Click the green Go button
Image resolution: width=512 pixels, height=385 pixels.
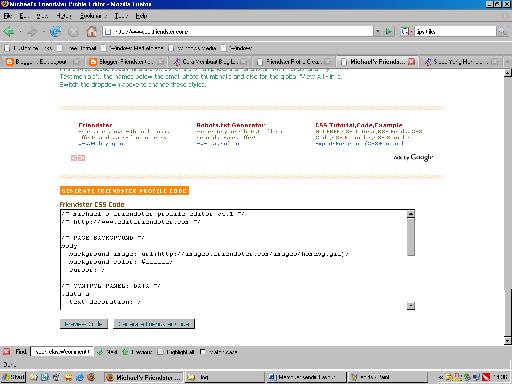coord(389,32)
